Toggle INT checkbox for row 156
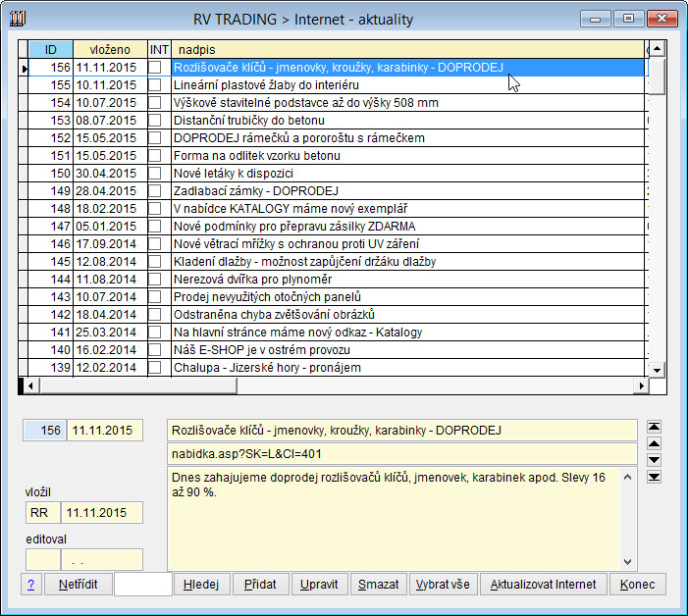The image size is (688, 616). [x=154, y=67]
